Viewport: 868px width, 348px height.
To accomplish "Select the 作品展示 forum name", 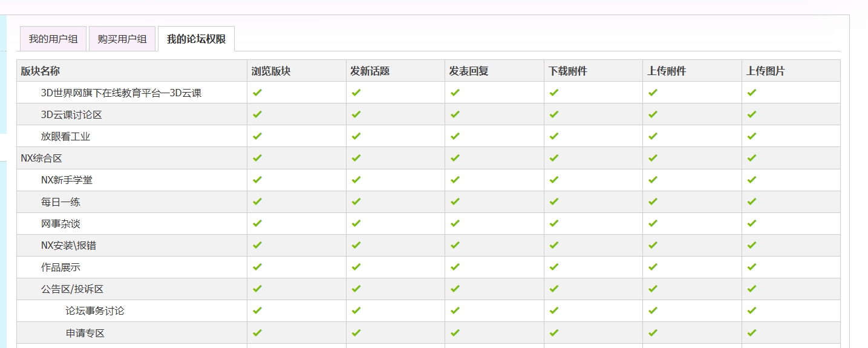I will click(x=60, y=267).
